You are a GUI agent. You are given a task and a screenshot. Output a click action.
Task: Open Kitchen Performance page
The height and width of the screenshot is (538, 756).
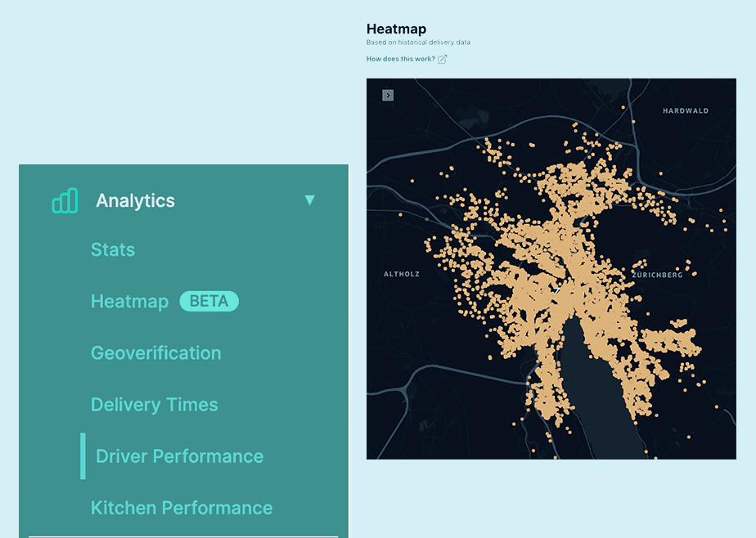point(182,508)
